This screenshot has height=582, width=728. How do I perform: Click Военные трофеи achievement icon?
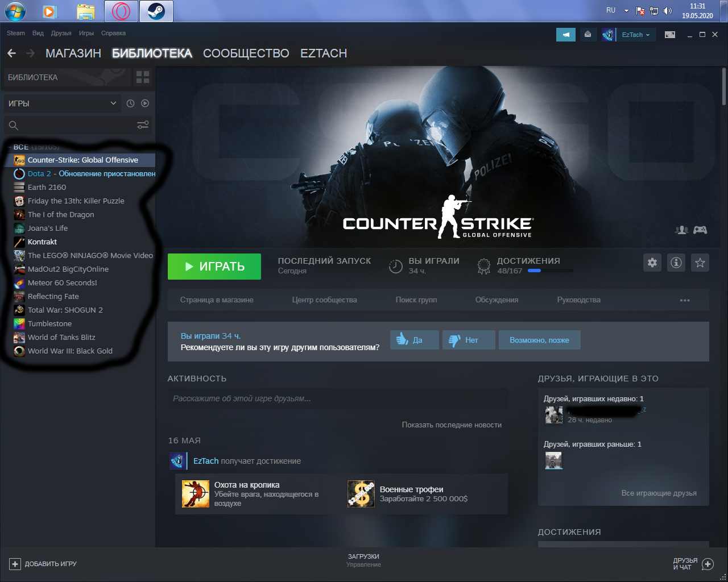pyautogui.click(x=361, y=494)
